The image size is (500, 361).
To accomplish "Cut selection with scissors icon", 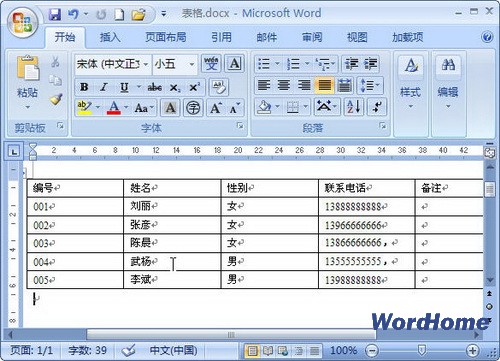I will point(55,62).
